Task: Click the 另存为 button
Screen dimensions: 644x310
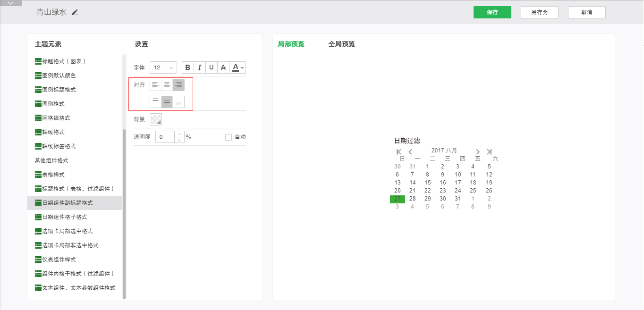Action: 539,12
